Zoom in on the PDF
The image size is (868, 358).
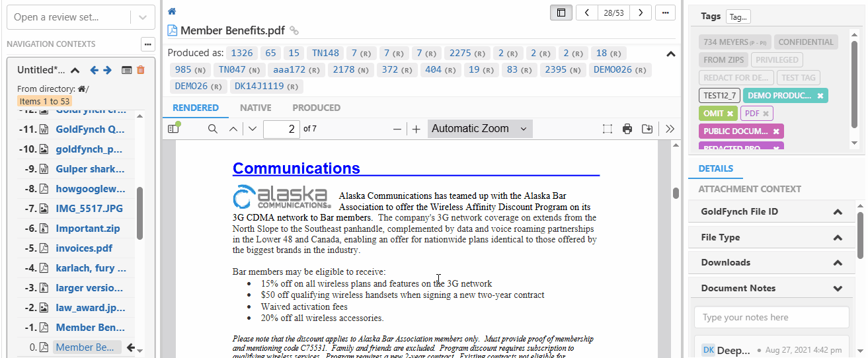(x=416, y=129)
